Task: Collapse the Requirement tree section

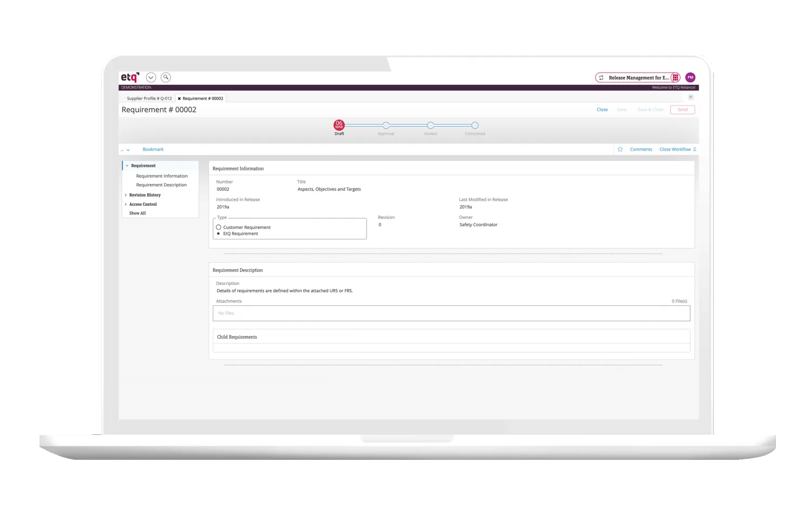Action: [127, 166]
